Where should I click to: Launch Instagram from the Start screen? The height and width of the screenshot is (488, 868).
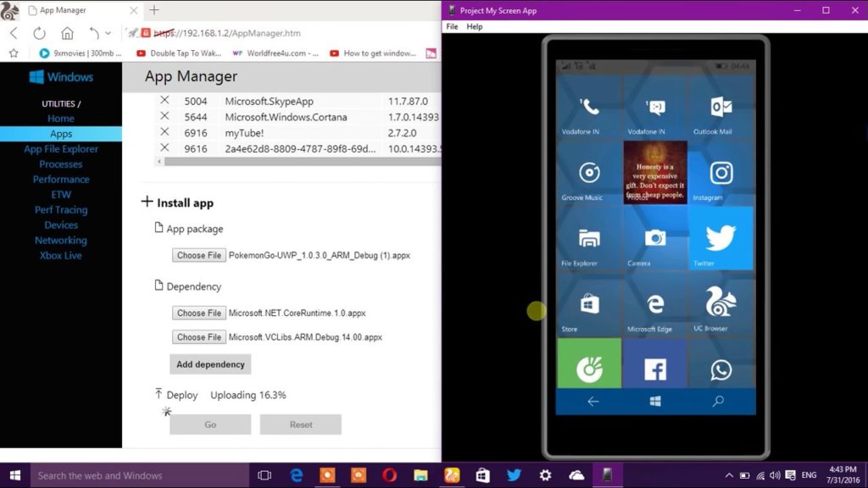[x=720, y=174]
